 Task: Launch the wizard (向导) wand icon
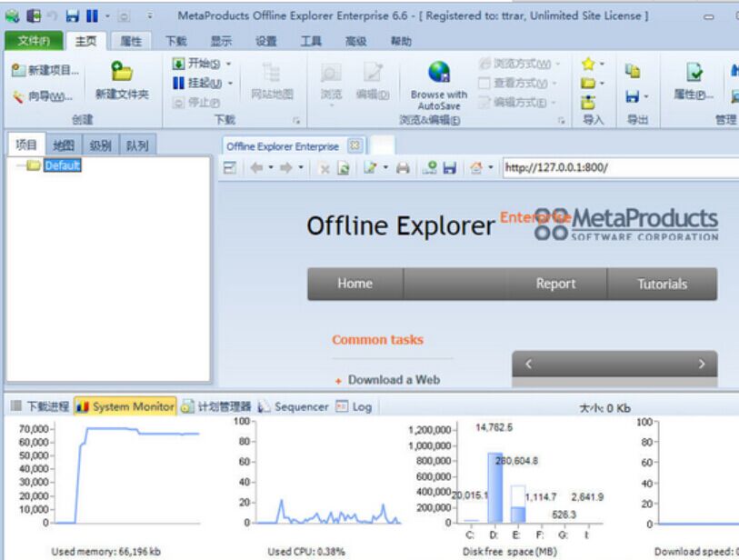pos(18,96)
